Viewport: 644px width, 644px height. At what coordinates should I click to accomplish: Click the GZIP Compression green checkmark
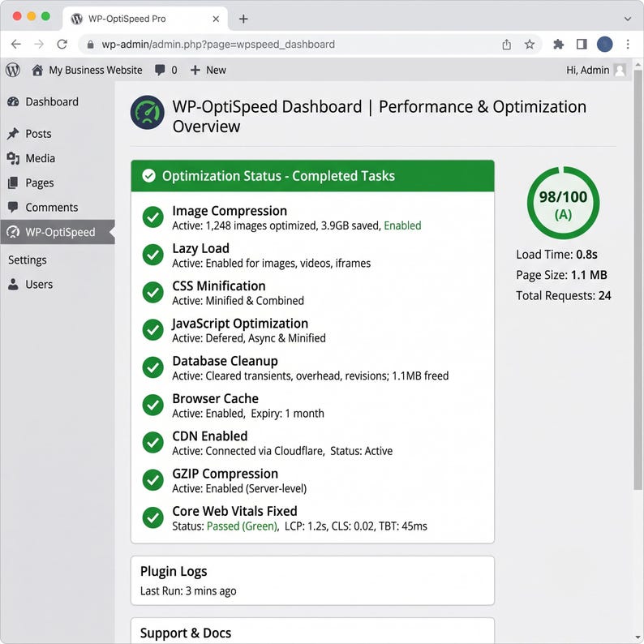[x=153, y=480]
